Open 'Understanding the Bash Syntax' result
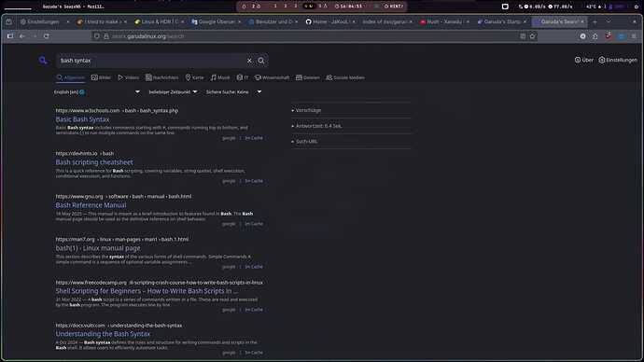 coord(103,334)
